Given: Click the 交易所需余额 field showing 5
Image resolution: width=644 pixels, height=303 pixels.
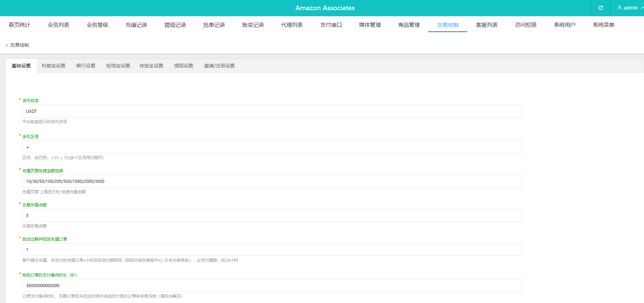Looking at the screenshot, I should (x=272, y=215).
